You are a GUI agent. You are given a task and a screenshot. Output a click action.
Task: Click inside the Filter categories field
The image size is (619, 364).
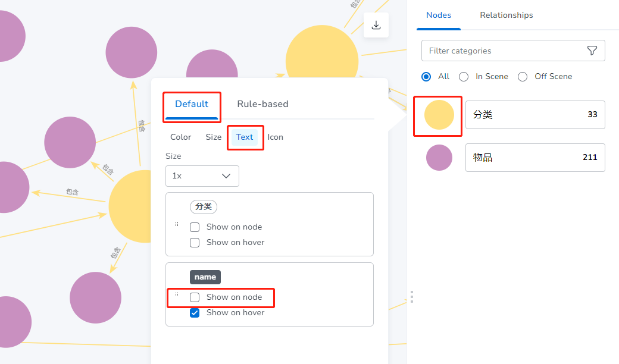[x=500, y=51]
